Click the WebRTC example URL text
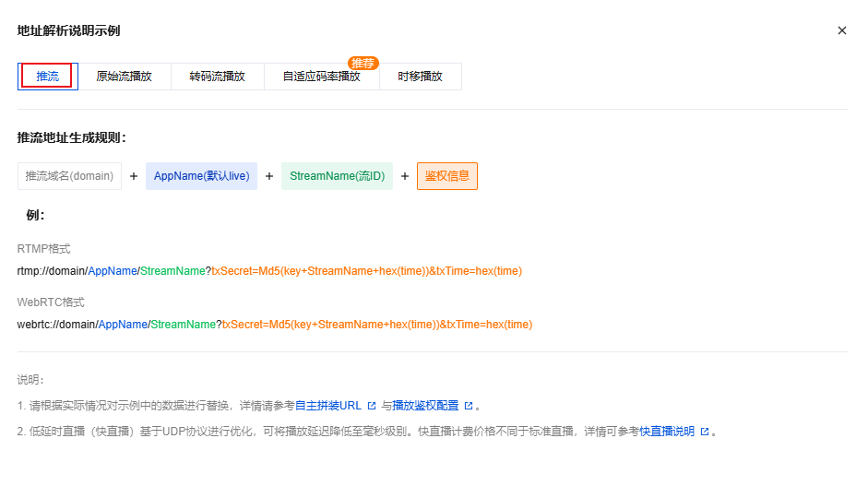Viewport: 868px width, 486px height. [x=274, y=325]
